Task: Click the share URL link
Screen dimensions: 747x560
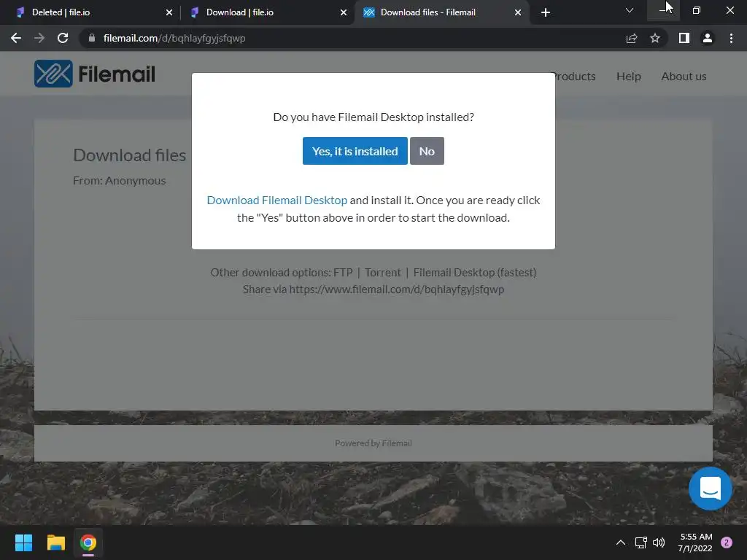Action: 396,289
